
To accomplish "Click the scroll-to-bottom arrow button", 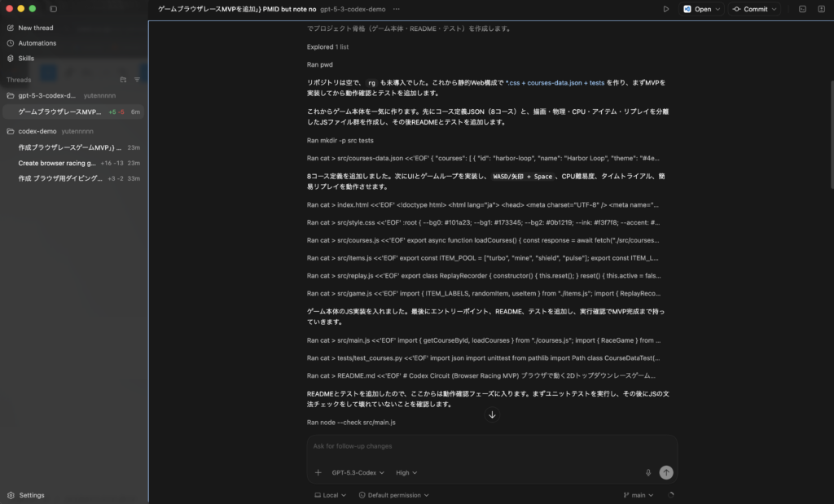I will 492,414.
